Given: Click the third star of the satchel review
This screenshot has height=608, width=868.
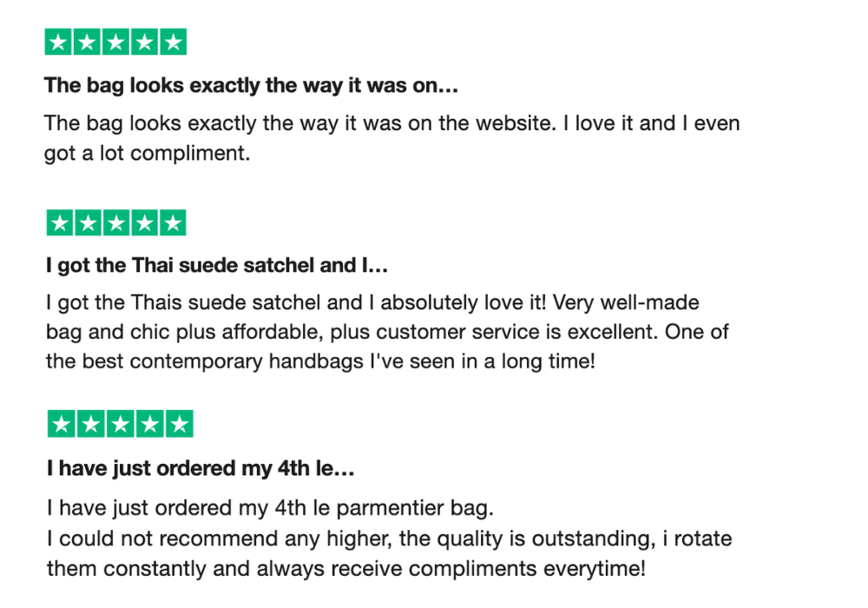Looking at the screenshot, I should tap(116, 222).
